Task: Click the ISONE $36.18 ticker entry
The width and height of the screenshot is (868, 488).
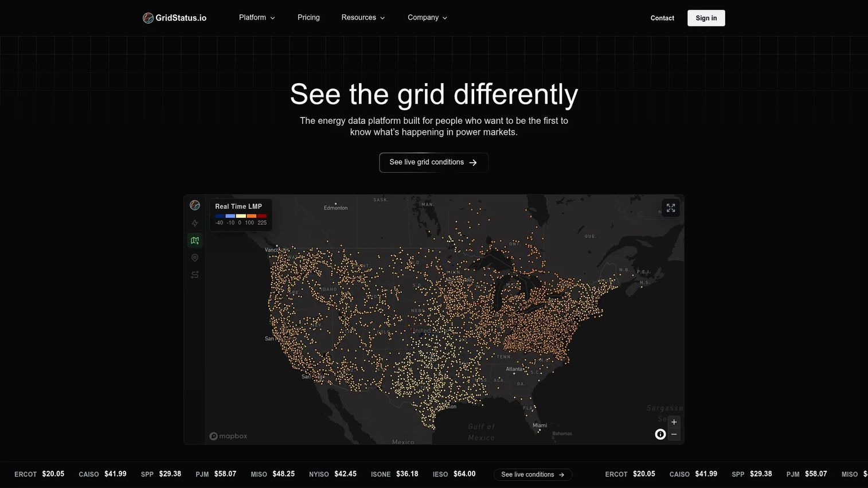Action: [x=394, y=474]
